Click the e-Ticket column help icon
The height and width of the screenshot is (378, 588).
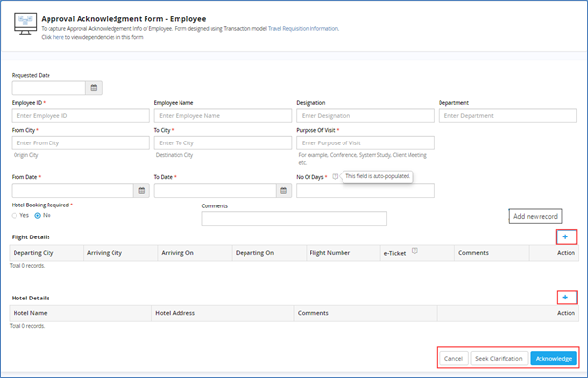coord(415,251)
